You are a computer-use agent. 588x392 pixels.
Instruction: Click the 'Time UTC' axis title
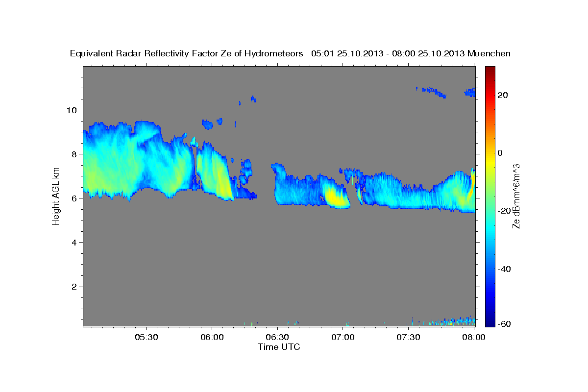click(x=279, y=347)
